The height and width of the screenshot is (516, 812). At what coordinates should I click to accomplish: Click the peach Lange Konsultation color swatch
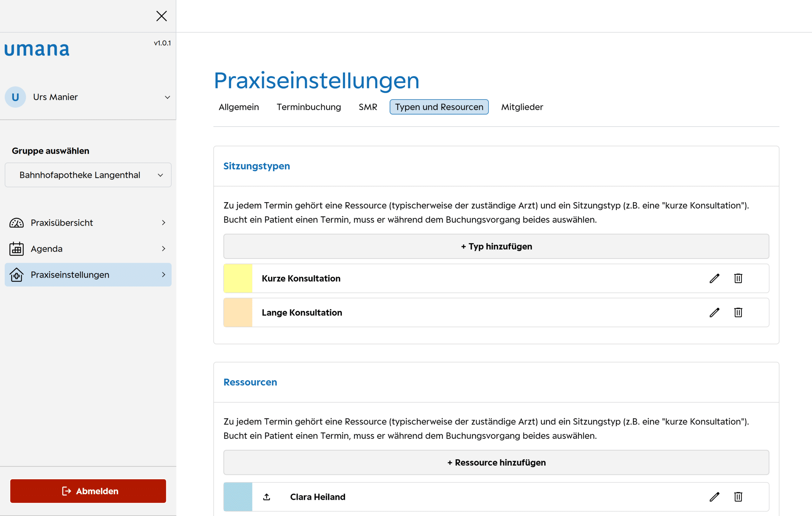coord(238,313)
